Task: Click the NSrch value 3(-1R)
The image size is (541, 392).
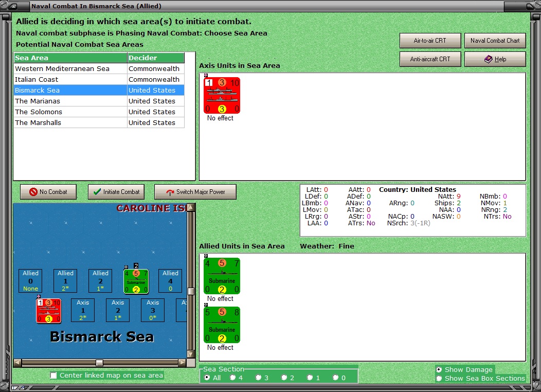Action: (420, 223)
